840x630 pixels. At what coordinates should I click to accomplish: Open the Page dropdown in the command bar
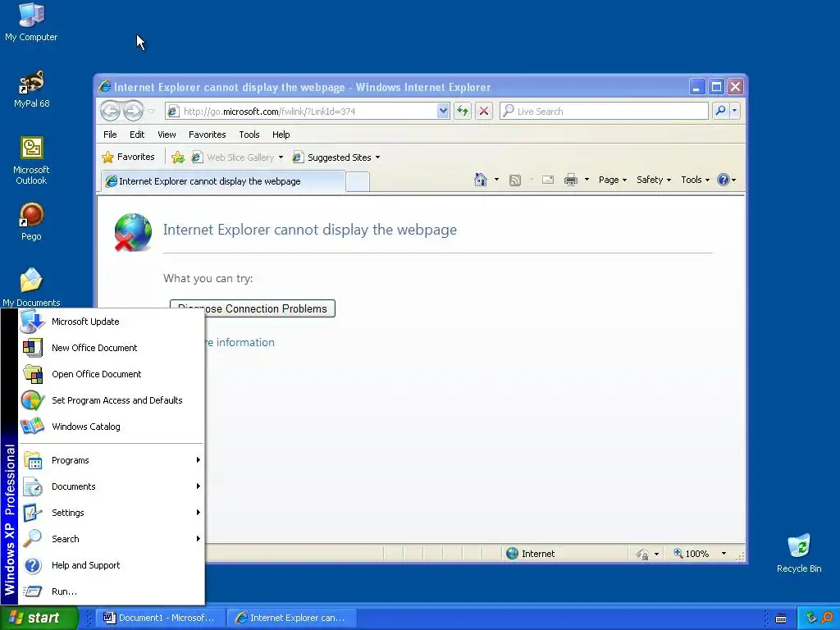point(613,180)
